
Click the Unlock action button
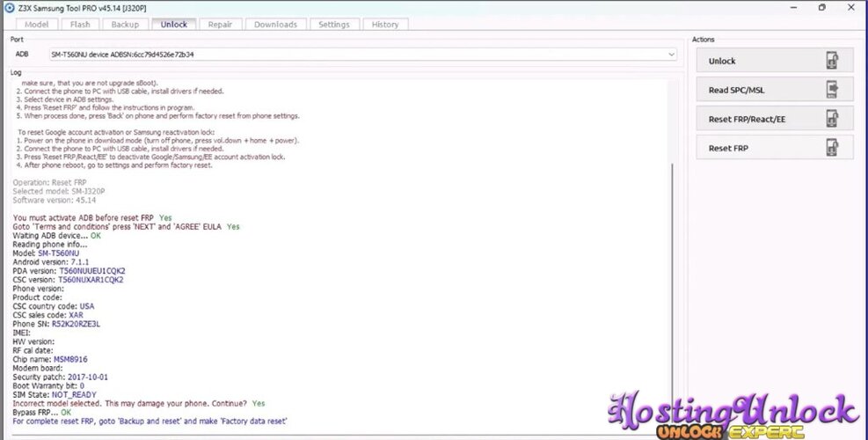tap(775, 61)
